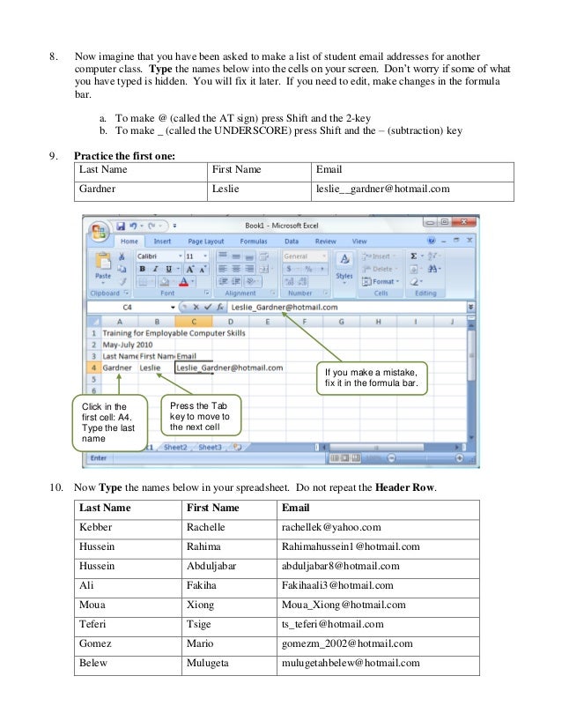Open the Calibri font name dropdown
Viewport: 562px width, 728px height.
(x=181, y=256)
